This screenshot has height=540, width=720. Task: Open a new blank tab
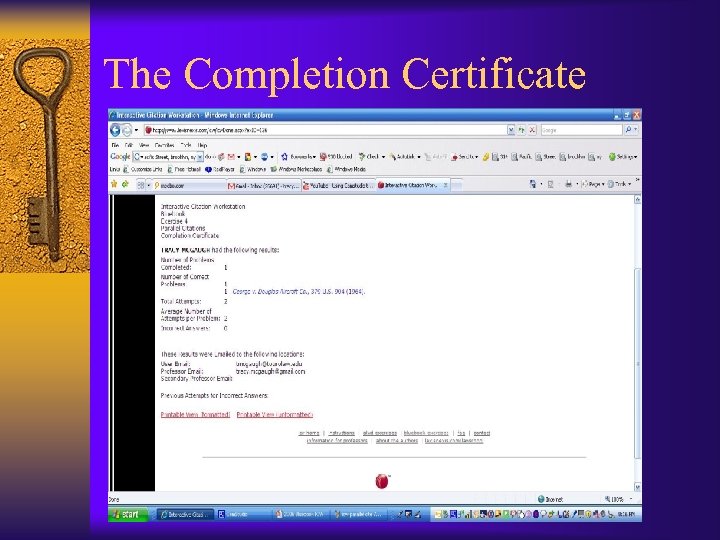tap(456, 186)
